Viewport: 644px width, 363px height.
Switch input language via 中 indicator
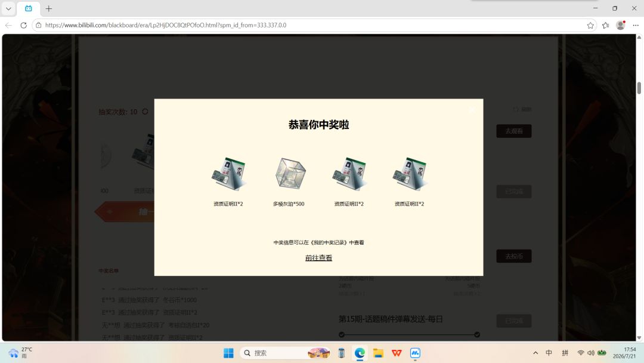549,353
